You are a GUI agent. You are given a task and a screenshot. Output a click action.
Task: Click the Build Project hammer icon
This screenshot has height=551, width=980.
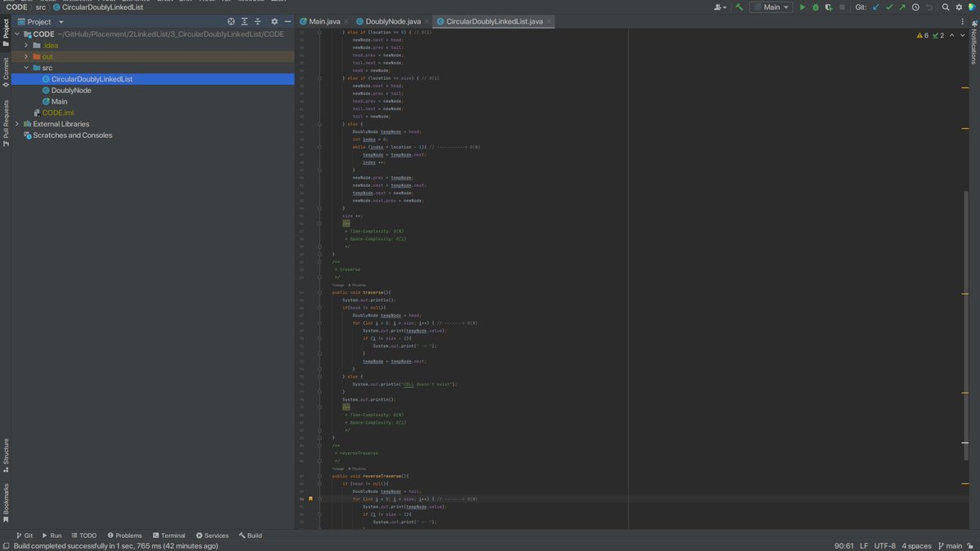tap(739, 7)
